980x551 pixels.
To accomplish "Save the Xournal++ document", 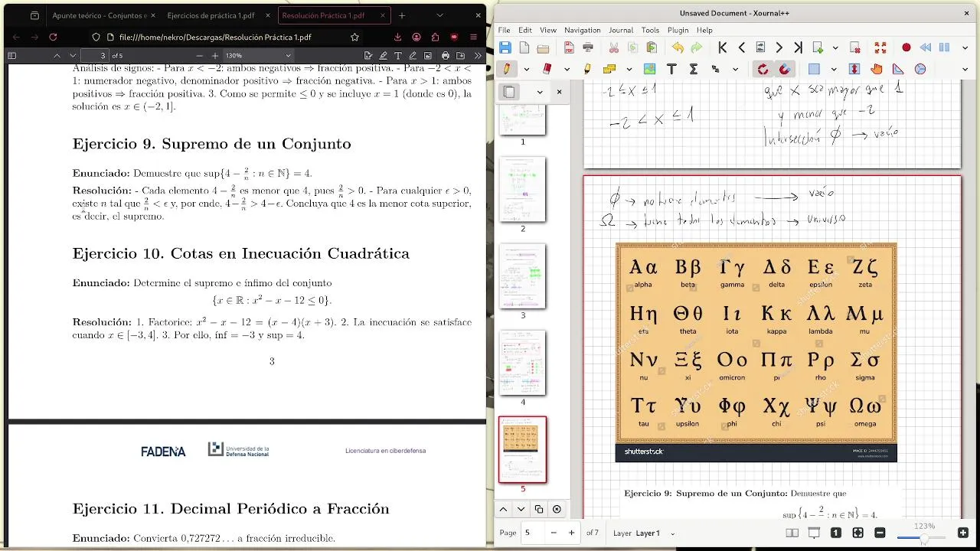I will click(505, 47).
